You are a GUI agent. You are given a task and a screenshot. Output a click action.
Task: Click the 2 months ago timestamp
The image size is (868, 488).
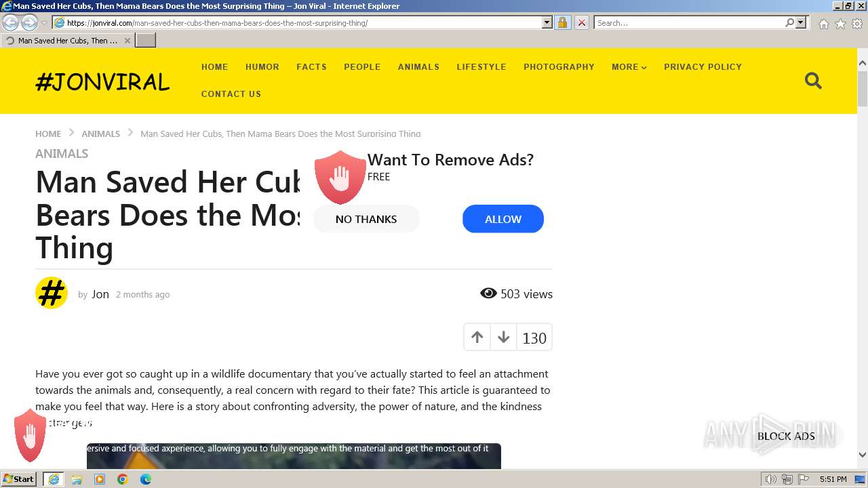pyautogui.click(x=142, y=295)
